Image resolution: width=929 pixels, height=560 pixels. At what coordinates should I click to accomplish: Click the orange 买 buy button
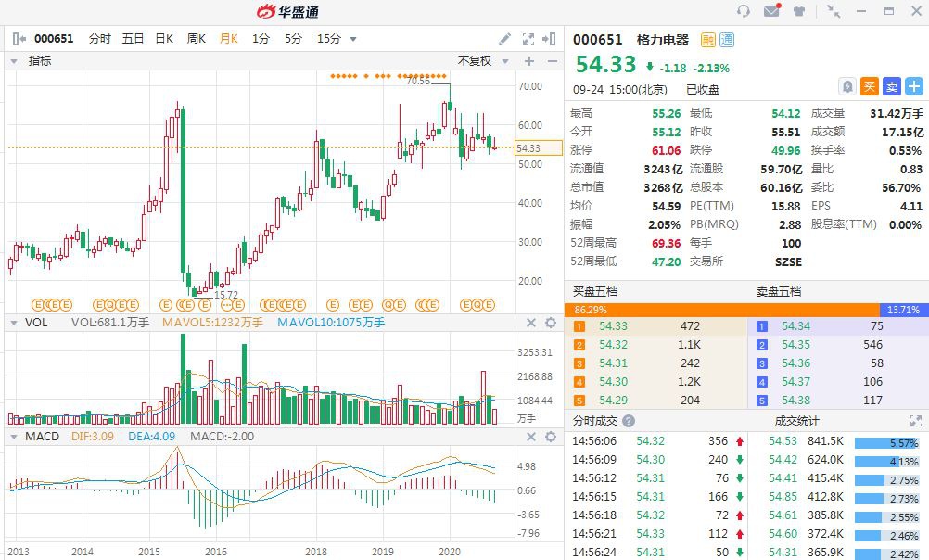pyautogui.click(x=872, y=86)
